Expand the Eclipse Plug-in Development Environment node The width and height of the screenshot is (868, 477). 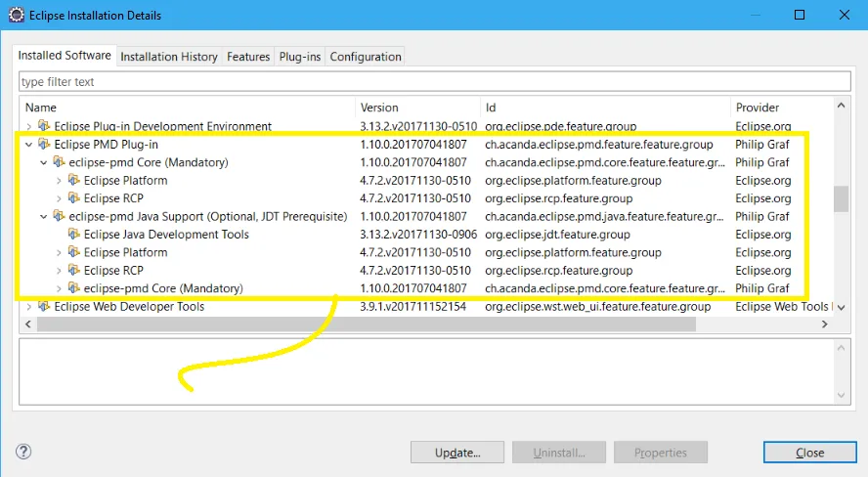point(28,127)
